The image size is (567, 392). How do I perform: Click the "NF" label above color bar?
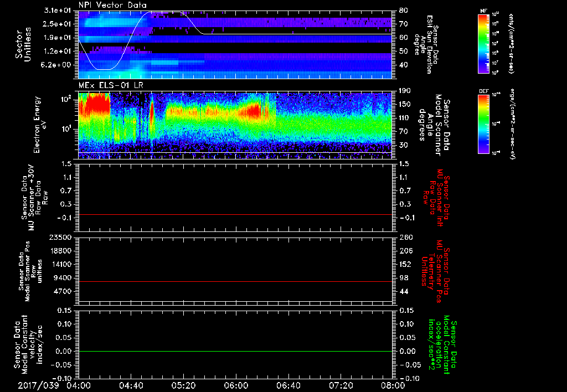(483, 11)
